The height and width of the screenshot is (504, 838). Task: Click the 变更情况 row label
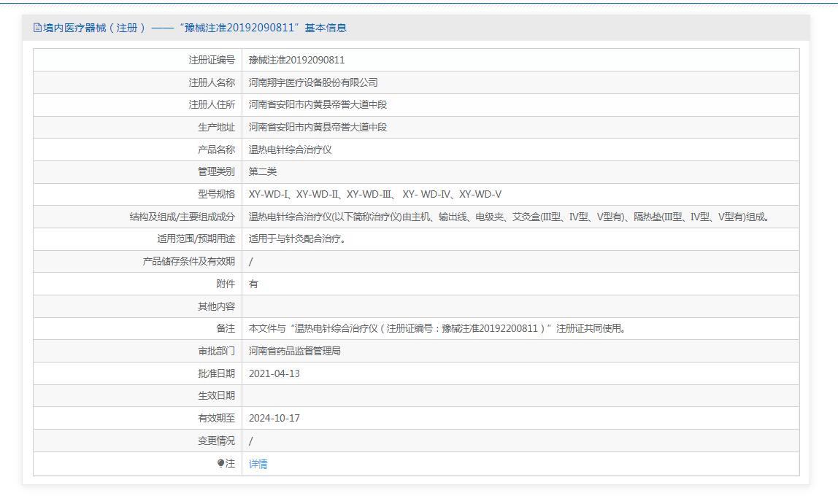coord(216,441)
